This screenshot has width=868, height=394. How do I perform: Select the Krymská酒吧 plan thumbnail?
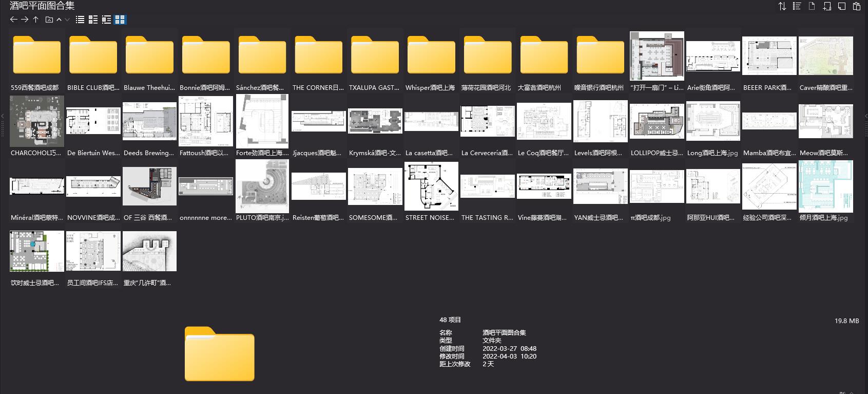click(x=375, y=121)
